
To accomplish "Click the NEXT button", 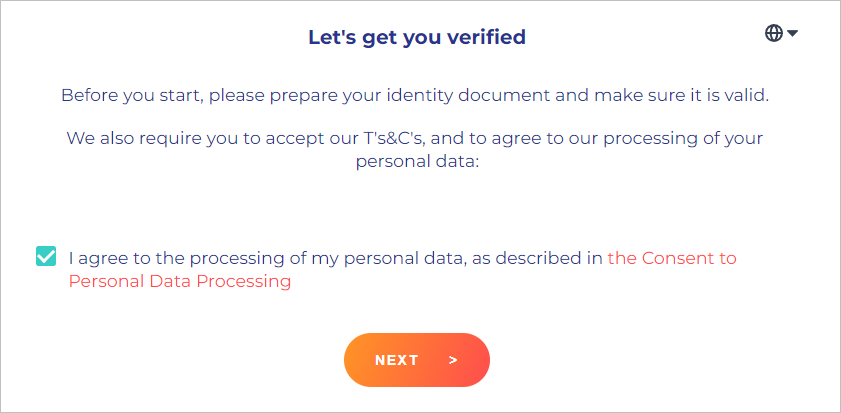I will tap(417, 360).
